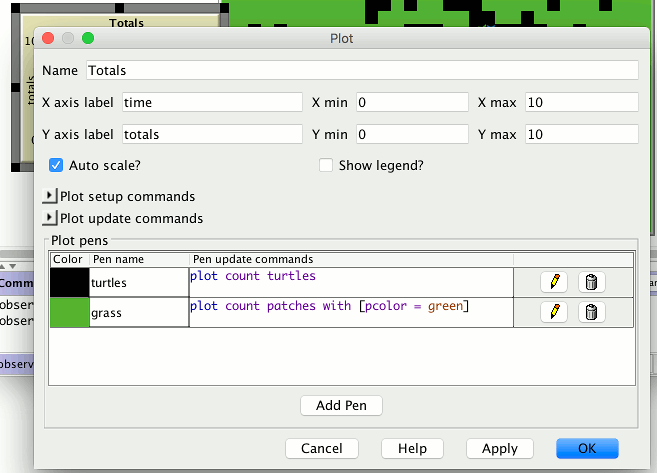This screenshot has height=473, width=657.
Task: Delete the grass pen with trash icon
Action: (590, 313)
